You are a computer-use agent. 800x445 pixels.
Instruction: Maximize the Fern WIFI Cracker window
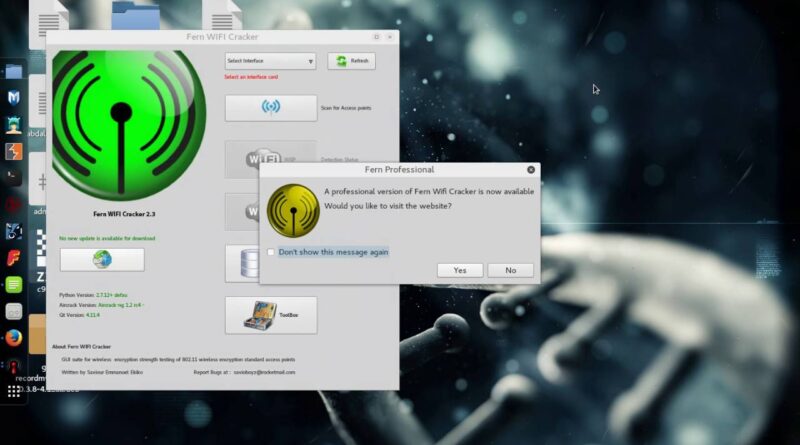click(x=377, y=37)
